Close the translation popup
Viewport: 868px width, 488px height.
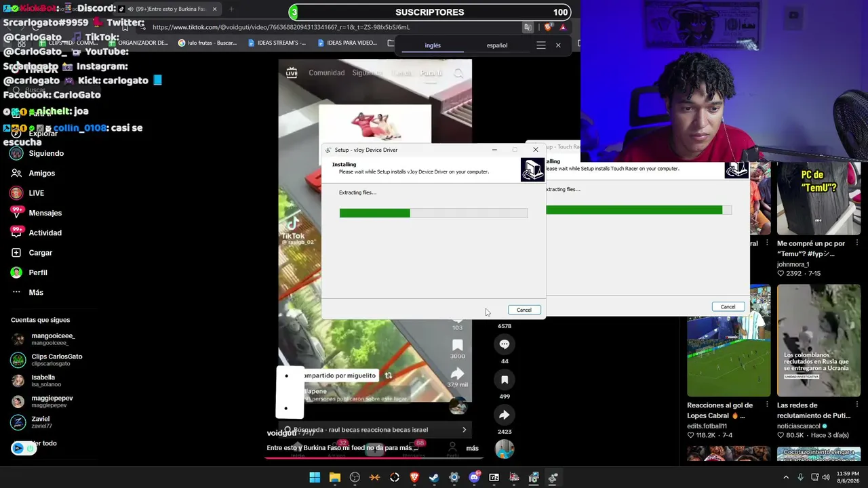pyautogui.click(x=558, y=45)
